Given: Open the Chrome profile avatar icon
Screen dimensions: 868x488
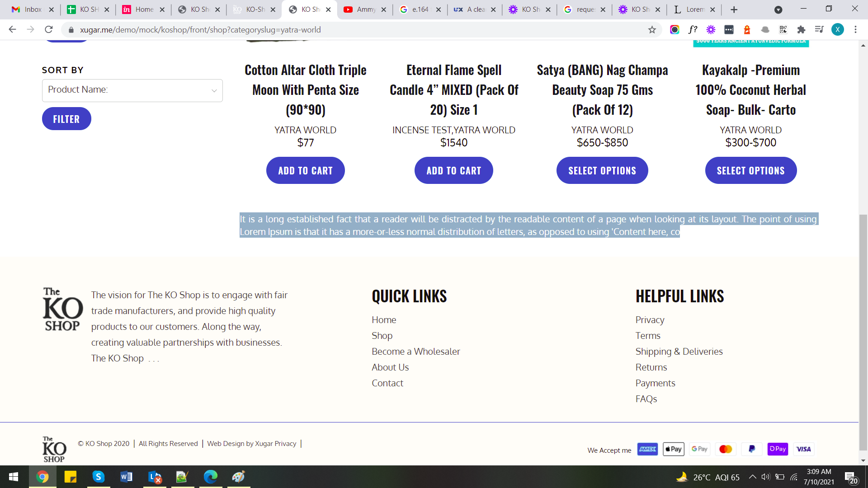Looking at the screenshot, I should [837, 29].
